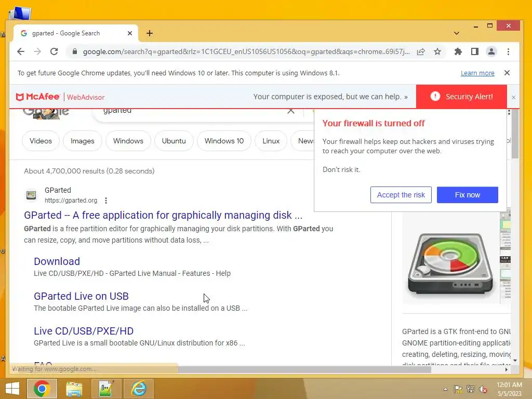Click the vertical scrollbar thumb

(515, 134)
